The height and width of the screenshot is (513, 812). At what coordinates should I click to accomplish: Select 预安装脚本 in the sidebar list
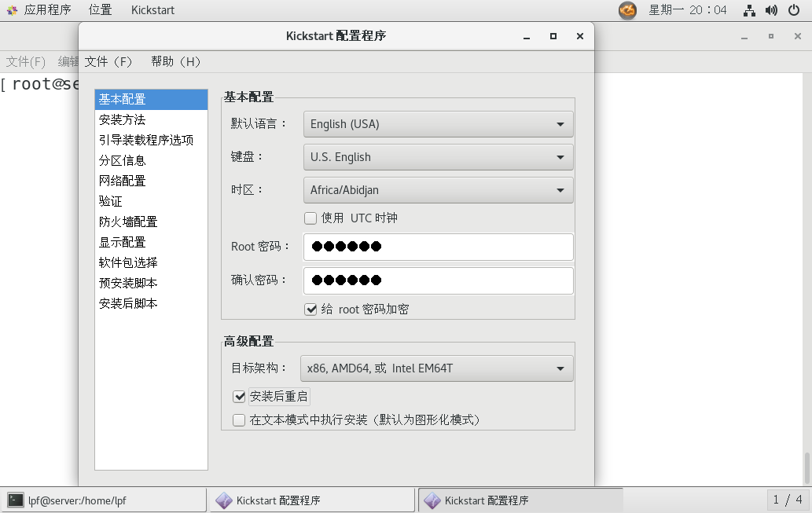151,283
